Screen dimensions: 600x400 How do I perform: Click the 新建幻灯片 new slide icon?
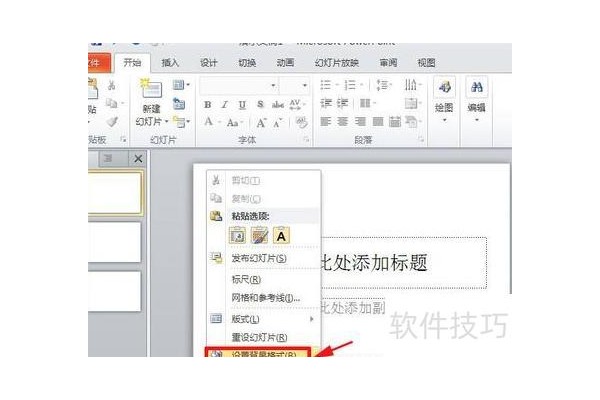[x=151, y=89]
